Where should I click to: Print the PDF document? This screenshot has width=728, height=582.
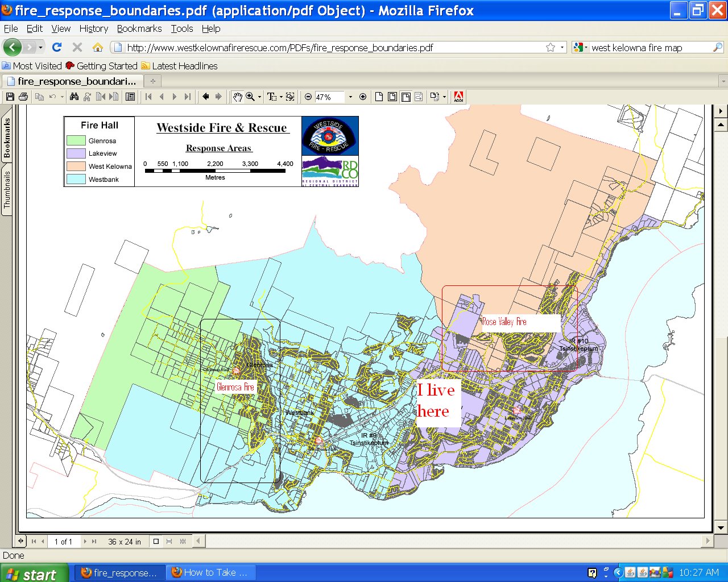[23, 97]
